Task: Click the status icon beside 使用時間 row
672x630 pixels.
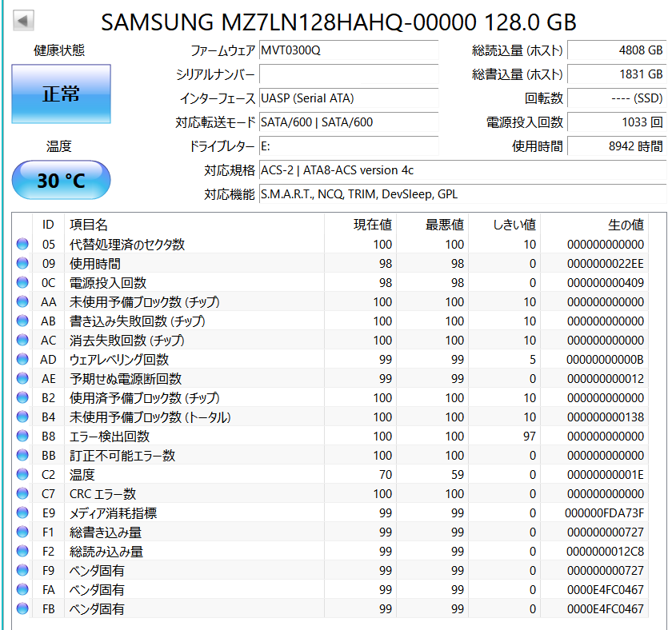Action: (x=22, y=264)
